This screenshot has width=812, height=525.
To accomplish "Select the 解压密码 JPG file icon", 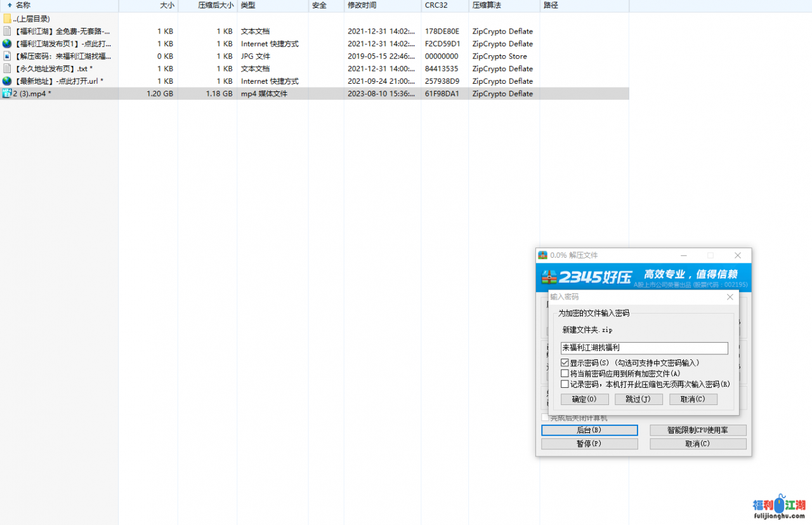I will 7,56.
